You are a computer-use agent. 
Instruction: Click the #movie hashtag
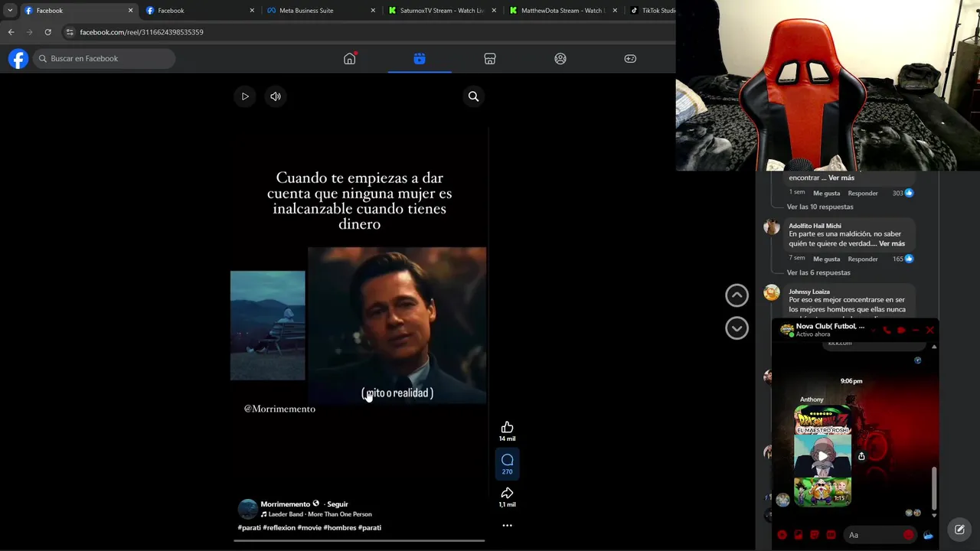(x=309, y=527)
